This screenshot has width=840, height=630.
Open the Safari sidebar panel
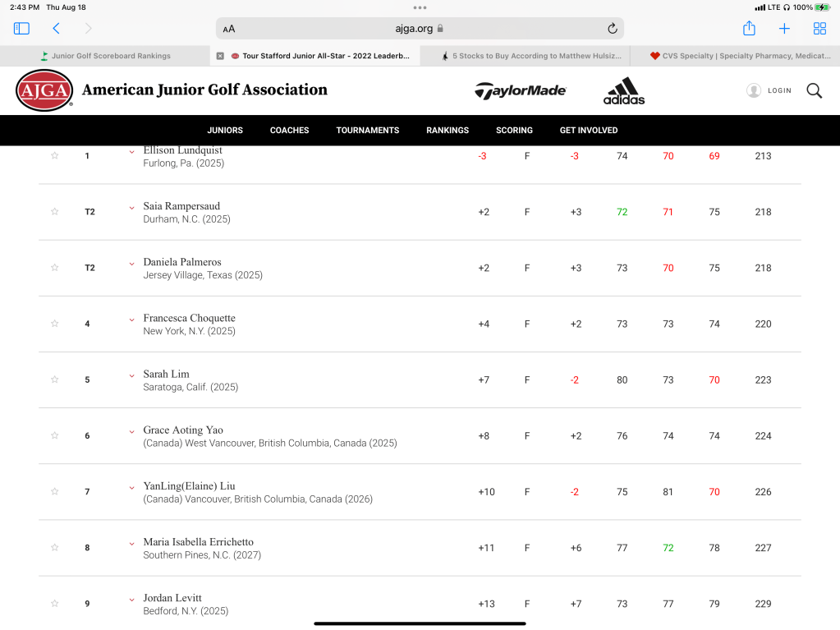(21, 29)
